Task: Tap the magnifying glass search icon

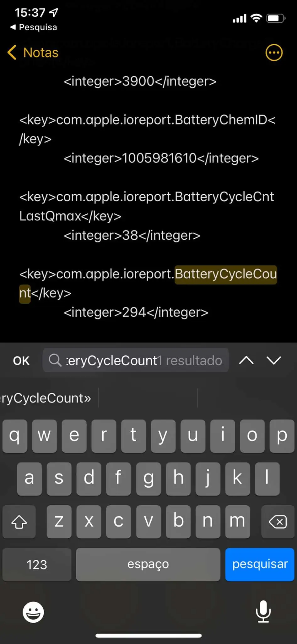Action: click(55, 360)
